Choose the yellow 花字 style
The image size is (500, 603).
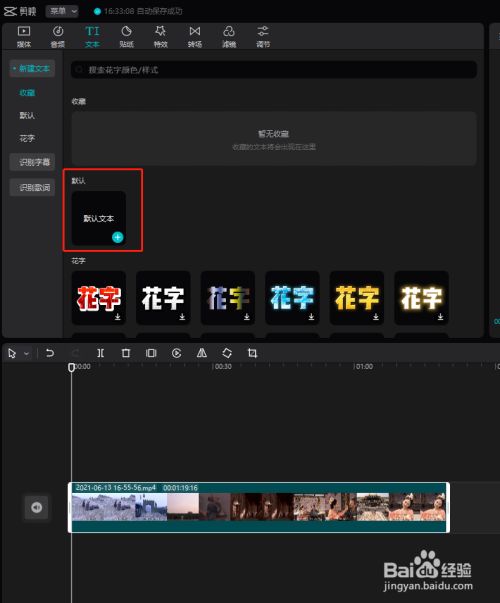pyautogui.click(x=357, y=298)
